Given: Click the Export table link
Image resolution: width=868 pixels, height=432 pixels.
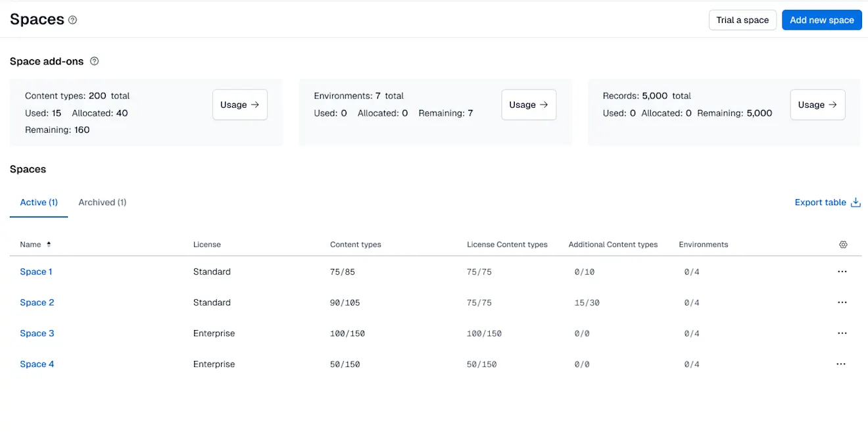Looking at the screenshot, I should click(820, 203).
